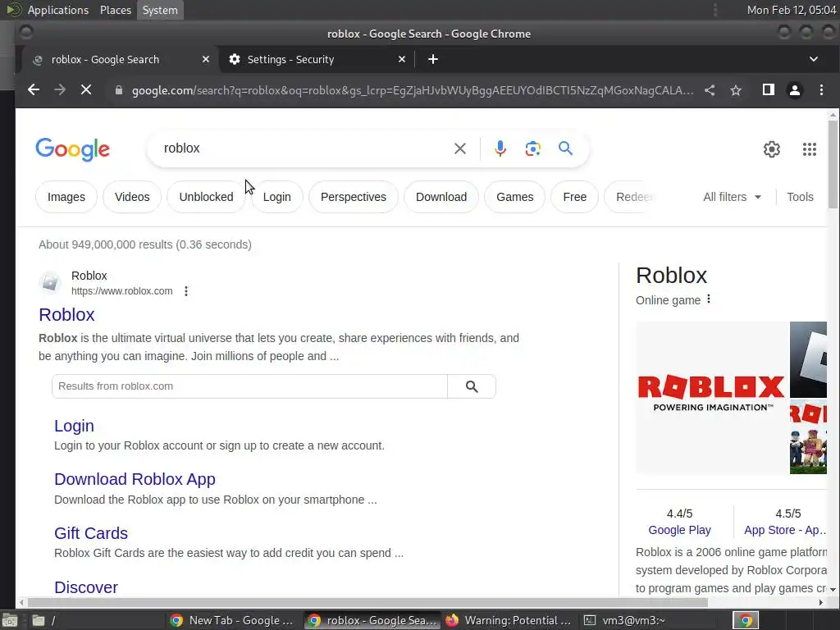This screenshot has height=630, width=840.
Task: Bookmark this page with the star
Action: click(x=736, y=90)
